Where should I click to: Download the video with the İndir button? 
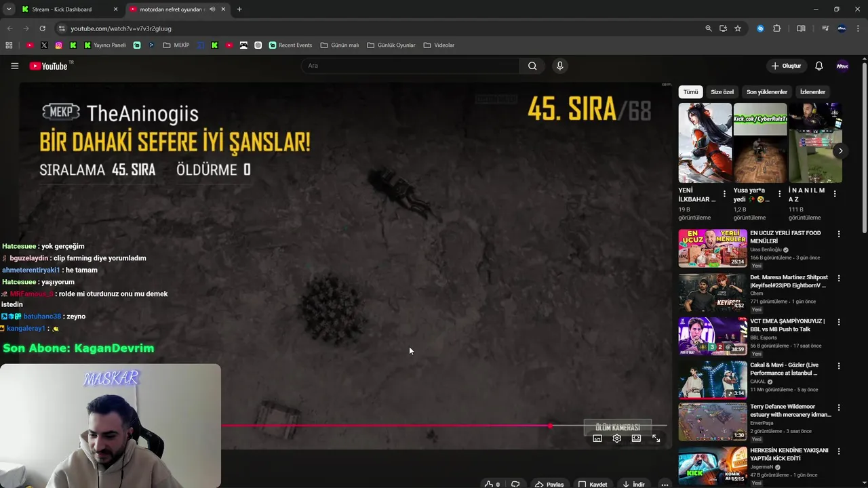coord(633,484)
